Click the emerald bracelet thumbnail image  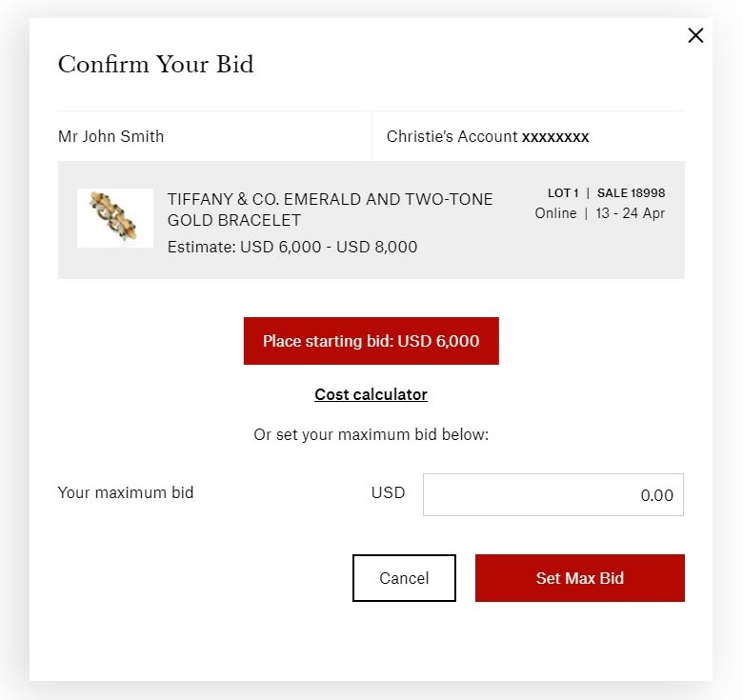(115, 218)
